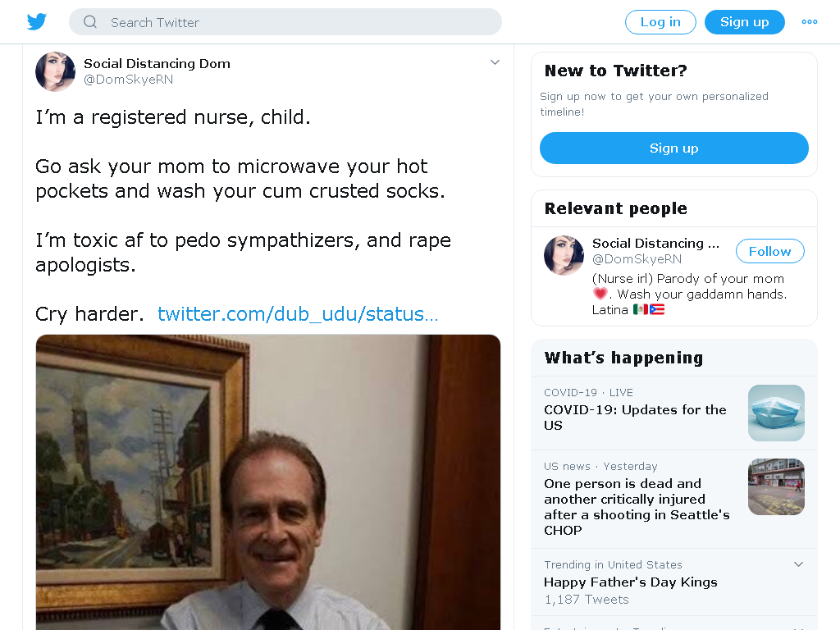Open @DomSkyeRN handle in tweet header
This screenshot has width=840, height=630.
tap(129, 80)
